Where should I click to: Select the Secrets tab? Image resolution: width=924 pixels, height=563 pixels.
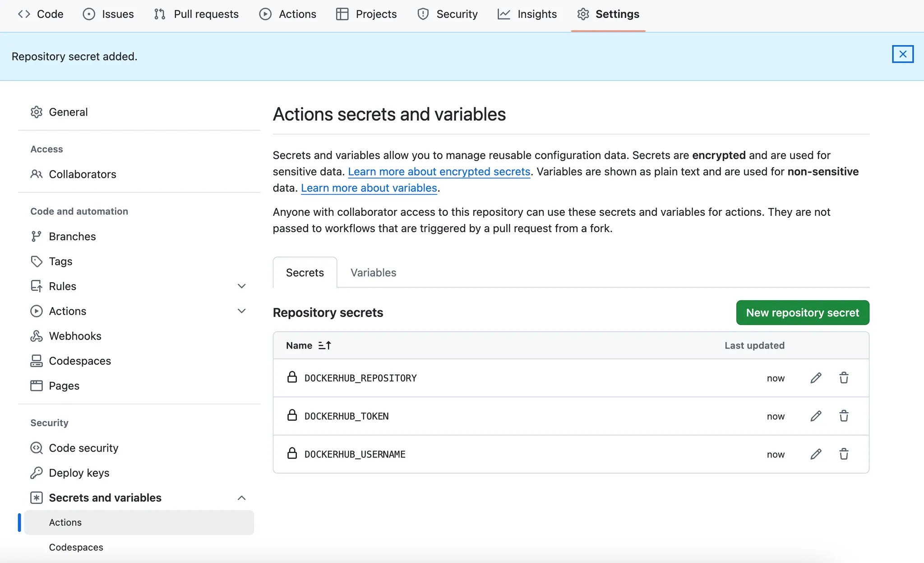coord(305,273)
